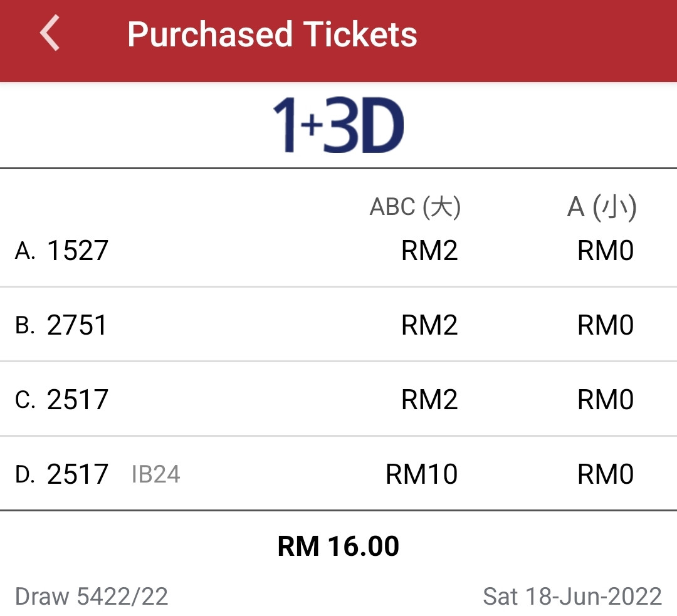Viewport: 677px width, 616px height.
Task: Tap the RM0 small bet for row A
Action: [606, 251]
